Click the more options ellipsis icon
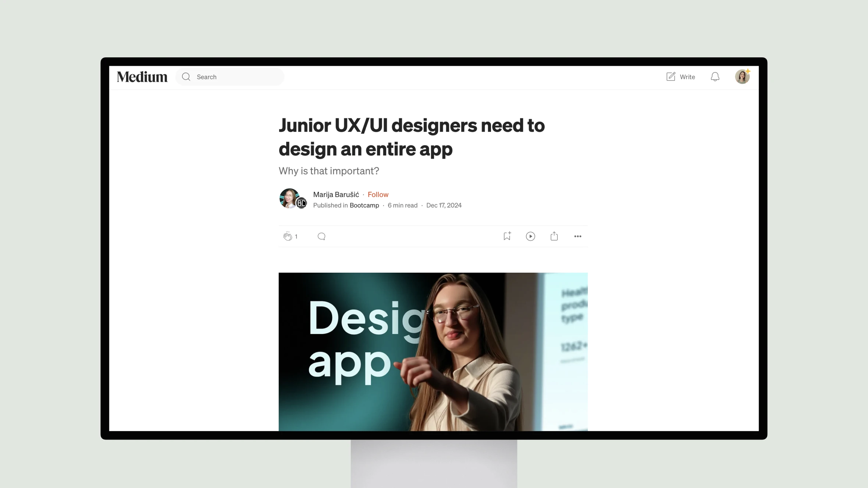868x488 pixels. click(577, 236)
